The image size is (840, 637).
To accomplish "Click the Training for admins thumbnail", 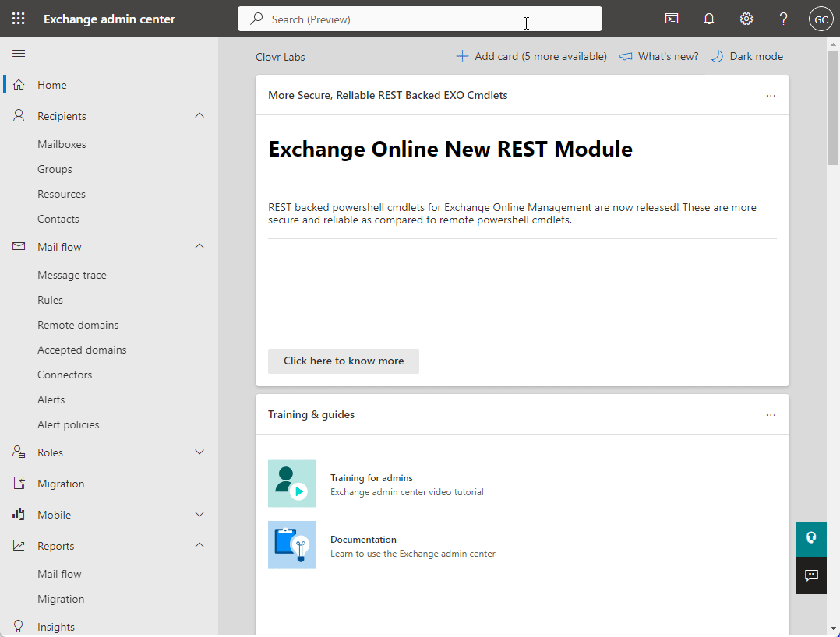I will 292,484.
